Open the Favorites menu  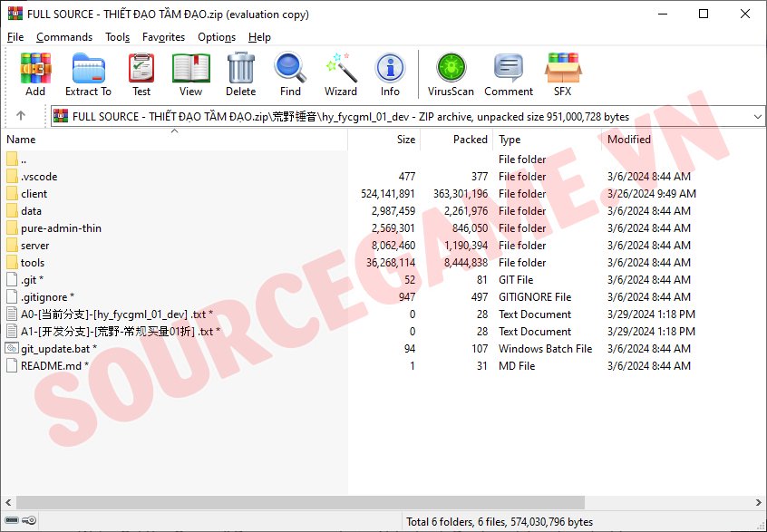pos(163,37)
